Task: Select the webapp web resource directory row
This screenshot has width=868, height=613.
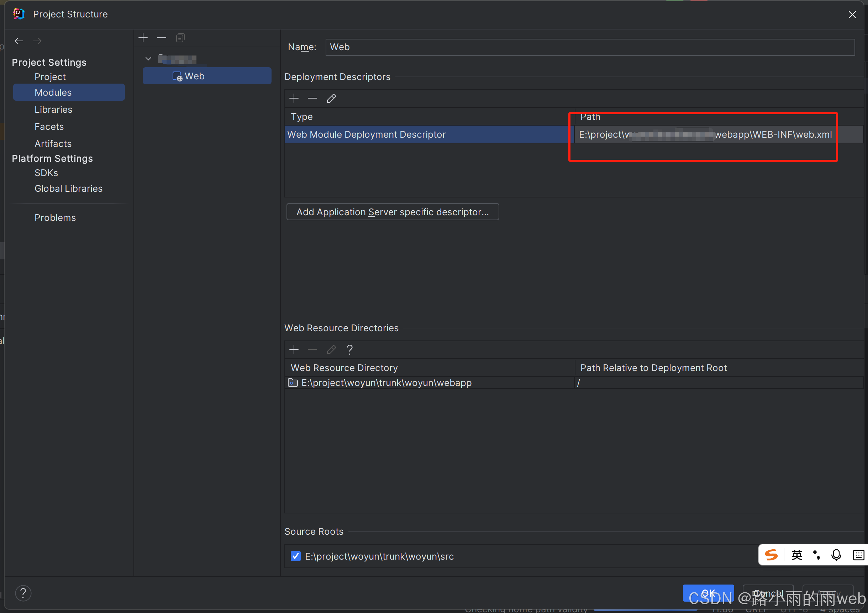Action: tap(386, 383)
